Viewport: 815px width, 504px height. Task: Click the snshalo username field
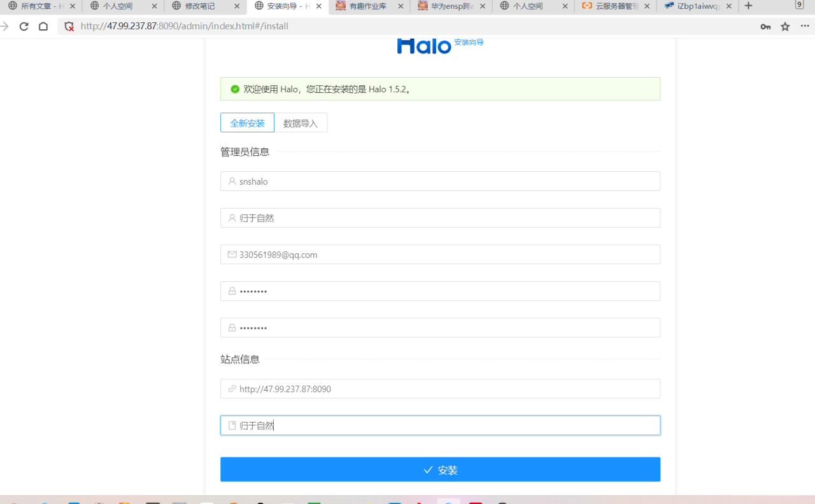click(440, 181)
